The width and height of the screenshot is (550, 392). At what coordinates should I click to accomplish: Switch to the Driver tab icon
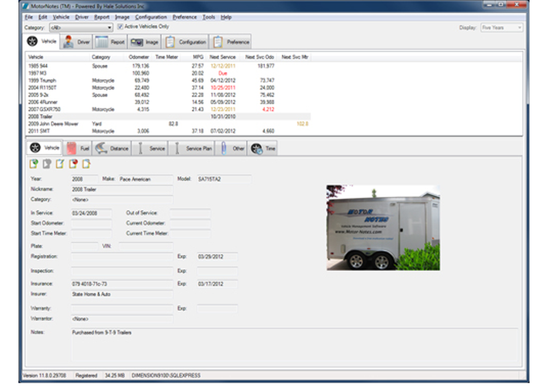[69, 41]
